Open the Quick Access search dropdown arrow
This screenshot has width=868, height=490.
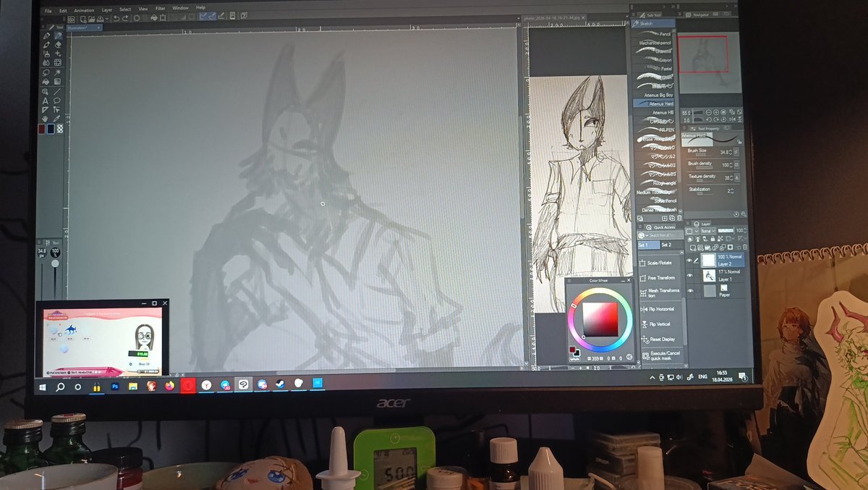tap(647, 235)
